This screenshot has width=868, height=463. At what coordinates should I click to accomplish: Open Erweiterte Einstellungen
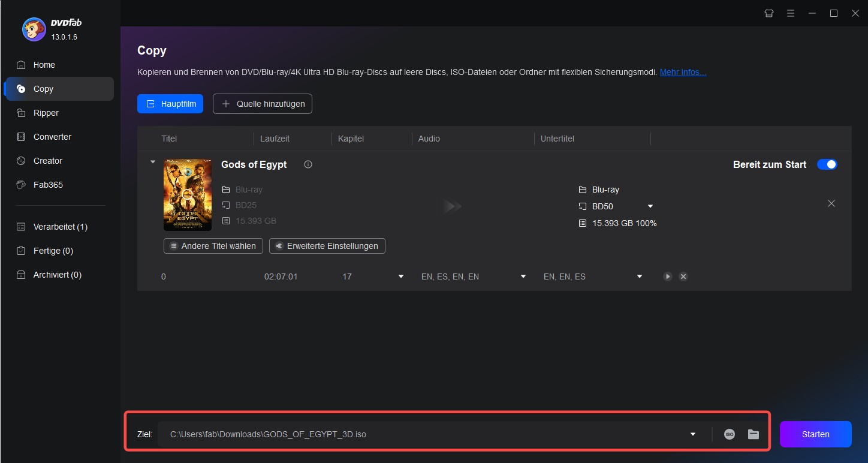[x=327, y=246]
